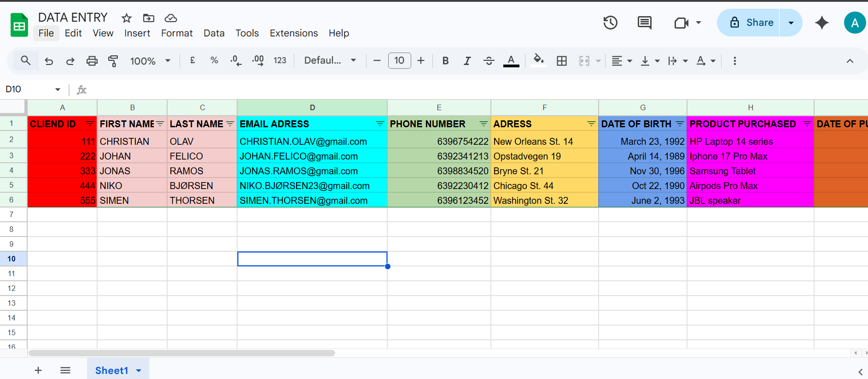Viewport: 868px width, 379px height.
Task: Toggle filter on CLIEND ID column
Action: 90,124
